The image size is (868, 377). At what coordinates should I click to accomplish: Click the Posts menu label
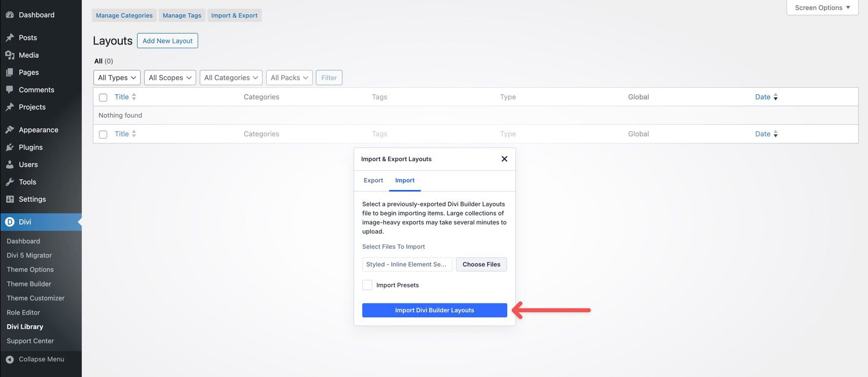pyautogui.click(x=28, y=37)
